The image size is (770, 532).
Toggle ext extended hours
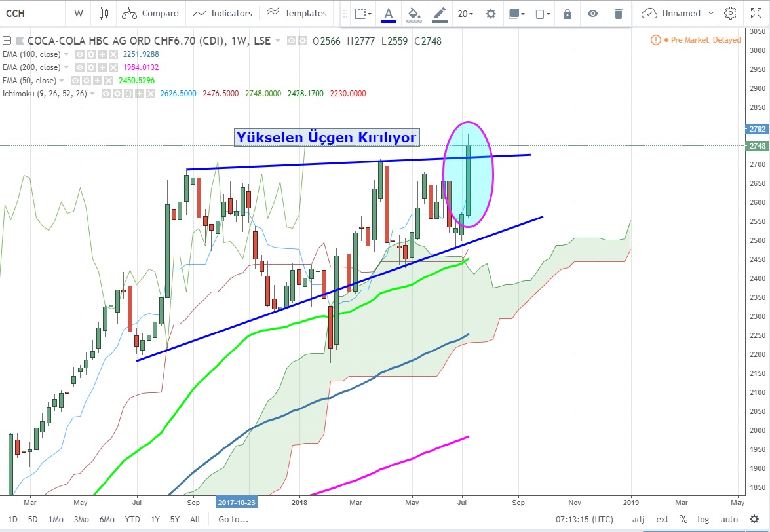pos(663,520)
